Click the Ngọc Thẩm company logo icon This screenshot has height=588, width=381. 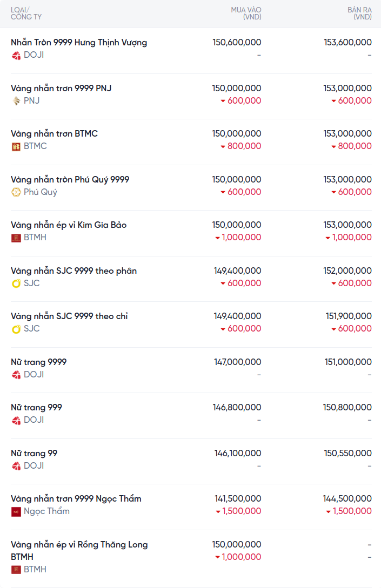pyautogui.click(x=16, y=511)
